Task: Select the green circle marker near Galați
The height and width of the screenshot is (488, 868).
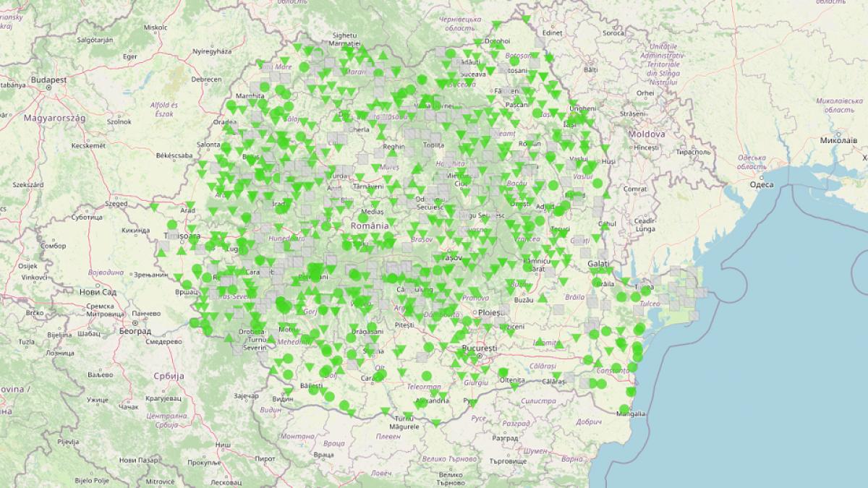Action: (x=597, y=281)
